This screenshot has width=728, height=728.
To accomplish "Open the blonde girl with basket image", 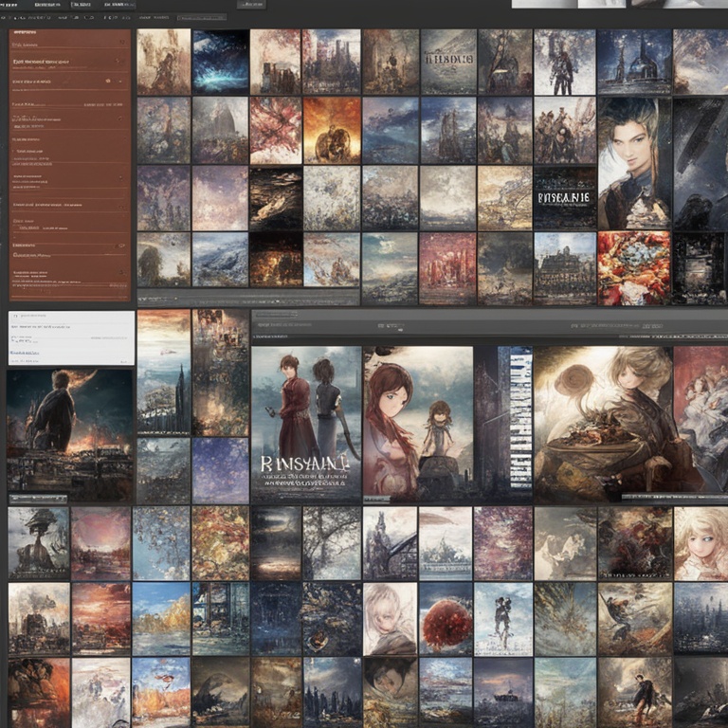I will [x=603, y=425].
